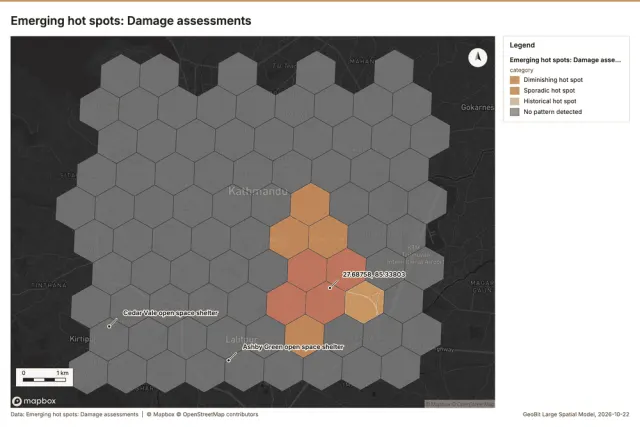Select the Diminishing hot spot color swatch
This screenshot has width=640, height=427.
point(515,80)
